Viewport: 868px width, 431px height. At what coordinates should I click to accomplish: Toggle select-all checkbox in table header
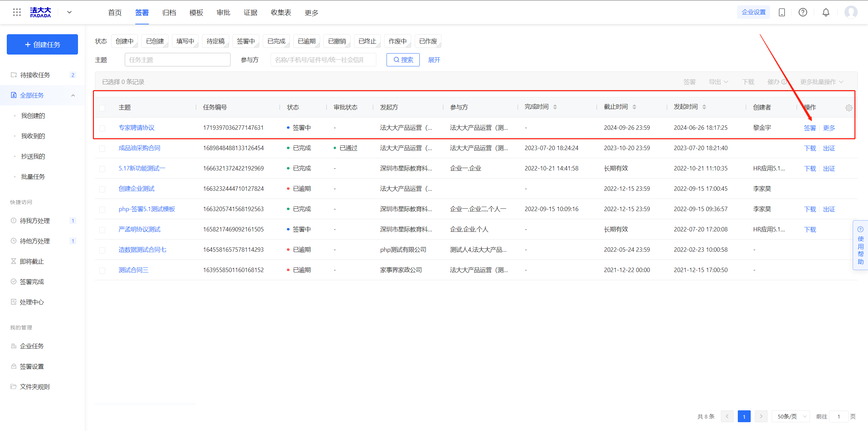102,108
